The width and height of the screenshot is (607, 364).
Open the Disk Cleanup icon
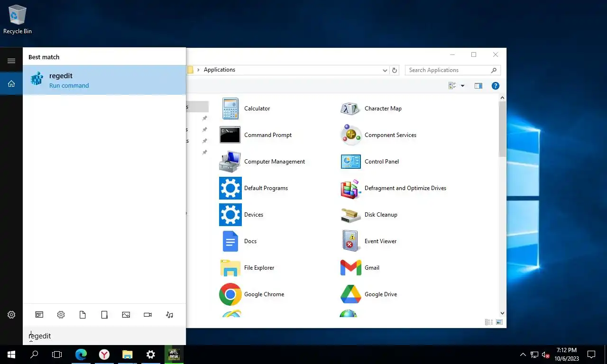tap(351, 215)
